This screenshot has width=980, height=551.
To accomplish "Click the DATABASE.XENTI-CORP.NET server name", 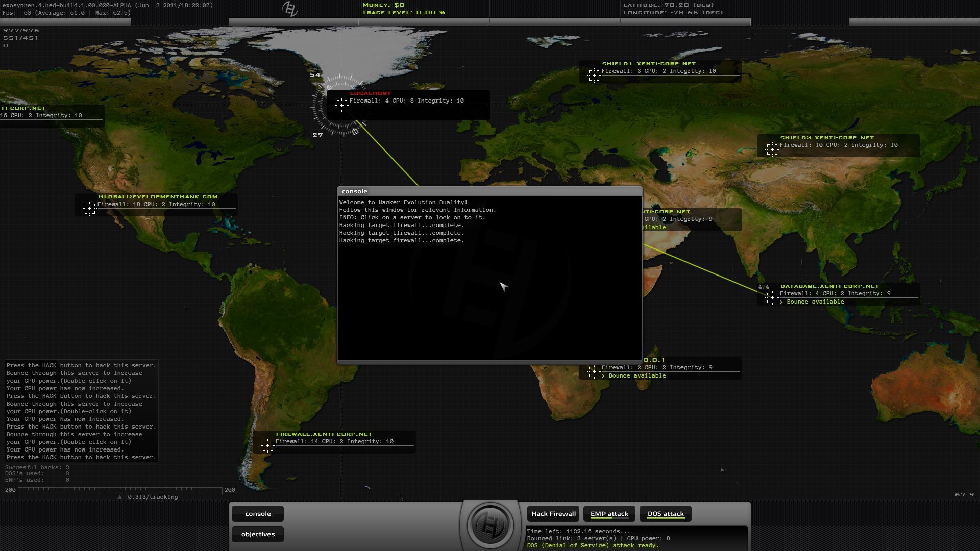I will click(829, 286).
